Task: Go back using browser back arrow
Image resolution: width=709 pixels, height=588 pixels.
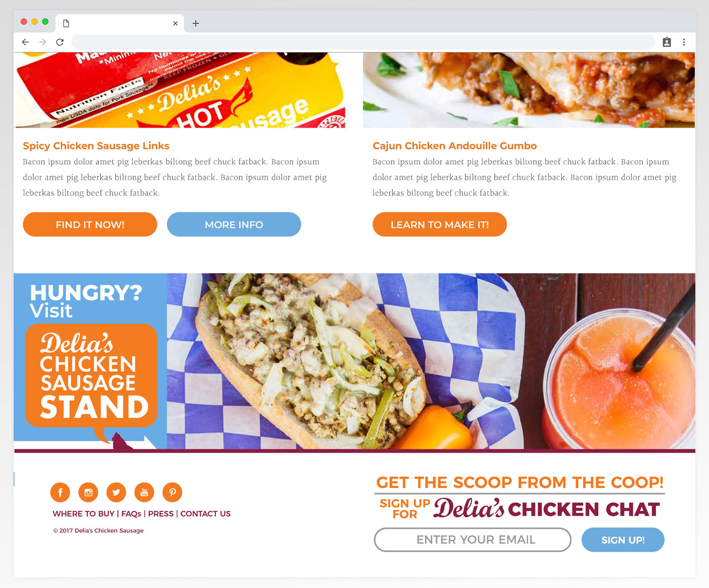Action: tap(25, 42)
